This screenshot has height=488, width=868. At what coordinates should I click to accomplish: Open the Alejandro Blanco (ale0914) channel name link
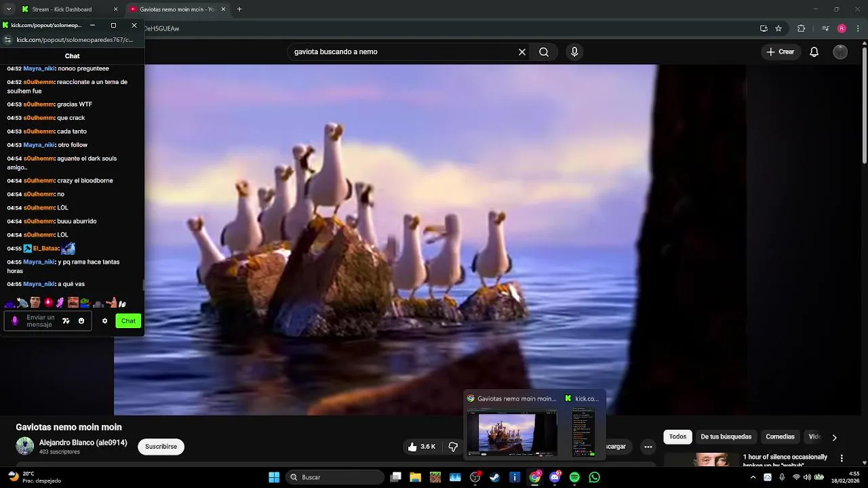(83, 443)
